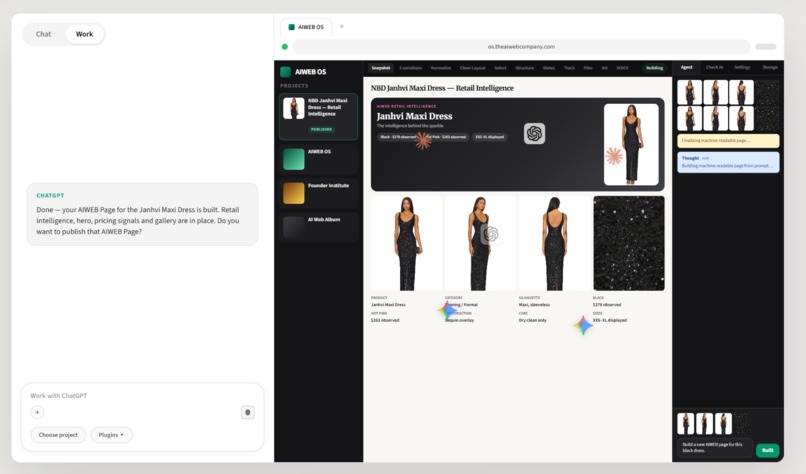Click the Janhvi Maxi Dress hero title
This screenshot has width=806, height=474.
click(414, 116)
